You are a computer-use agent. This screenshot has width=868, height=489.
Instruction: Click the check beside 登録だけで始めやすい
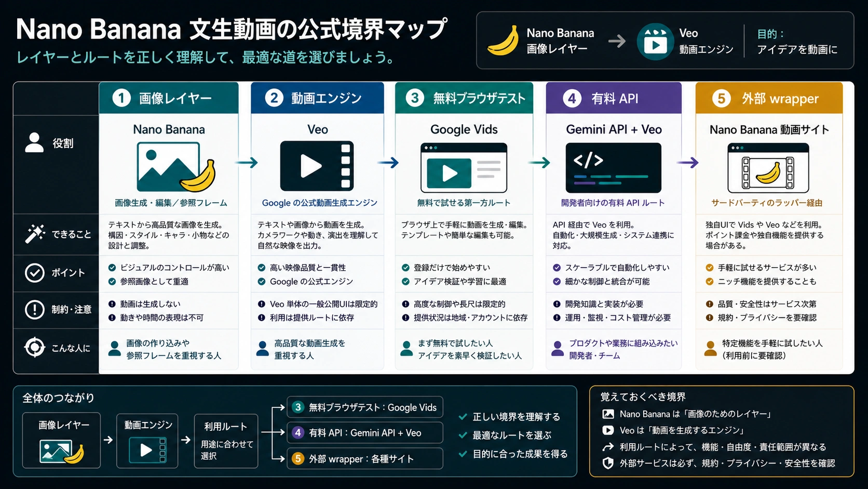click(405, 268)
